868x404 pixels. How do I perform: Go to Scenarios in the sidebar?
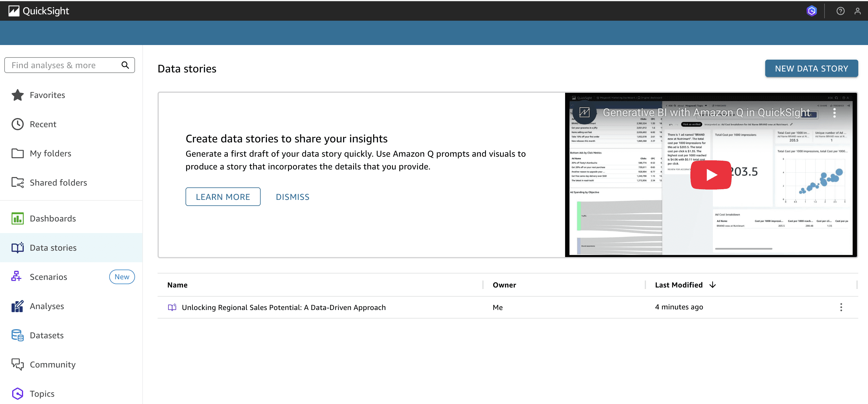click(x=49, y=277)
